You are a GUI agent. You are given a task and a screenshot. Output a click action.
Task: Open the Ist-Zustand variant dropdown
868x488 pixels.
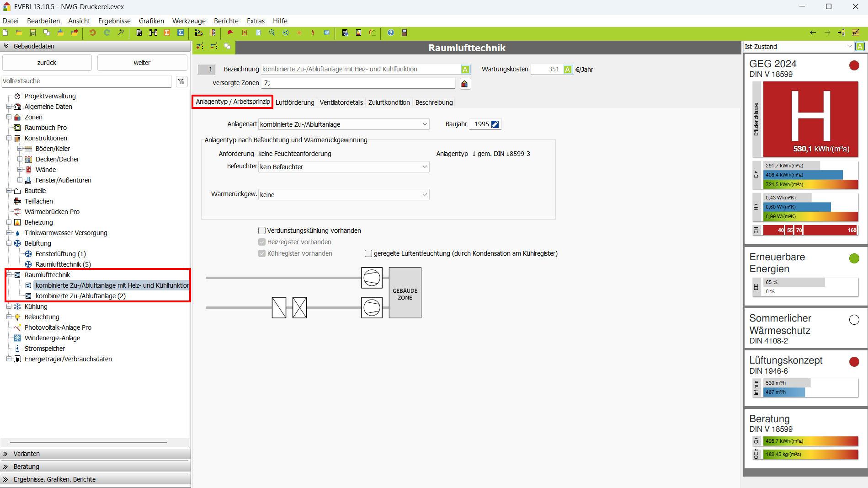(x=798, y=47)
